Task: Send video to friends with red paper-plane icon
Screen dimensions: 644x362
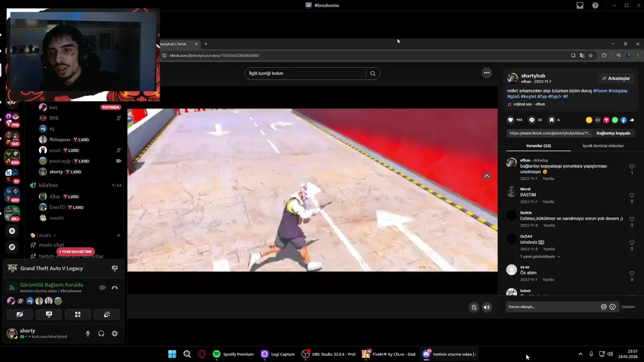Action: 606,120
